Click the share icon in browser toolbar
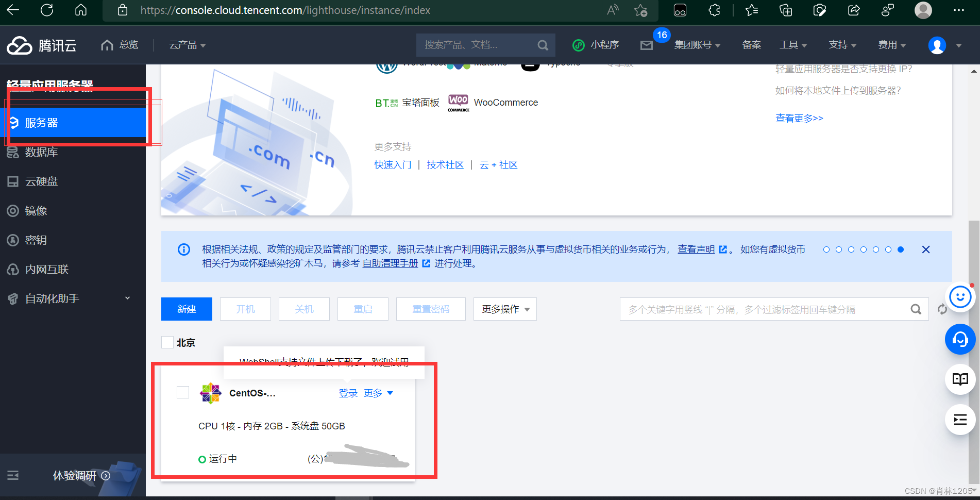Image resolution: width=980 pixels, height=500 pixels. 854,10
